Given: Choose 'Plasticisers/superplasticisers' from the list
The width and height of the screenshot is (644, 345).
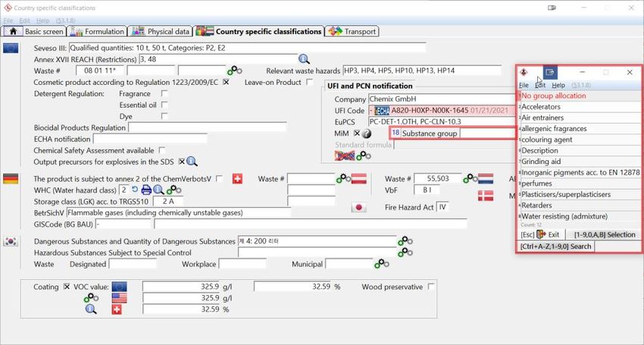Looking at the screenshot, I should click(579, 195).
